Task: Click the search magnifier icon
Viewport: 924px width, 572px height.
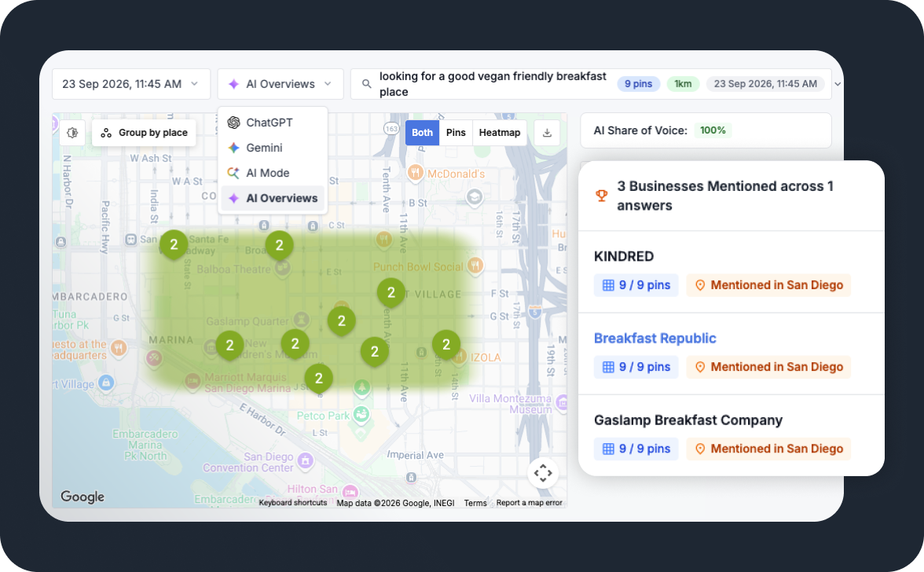Action: (366, 84)
